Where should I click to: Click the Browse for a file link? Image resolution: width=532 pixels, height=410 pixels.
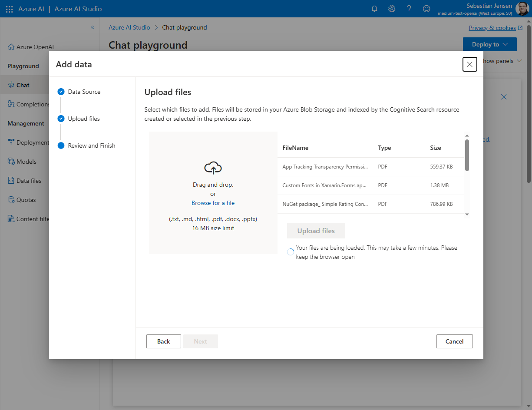[x=213, y=203]
